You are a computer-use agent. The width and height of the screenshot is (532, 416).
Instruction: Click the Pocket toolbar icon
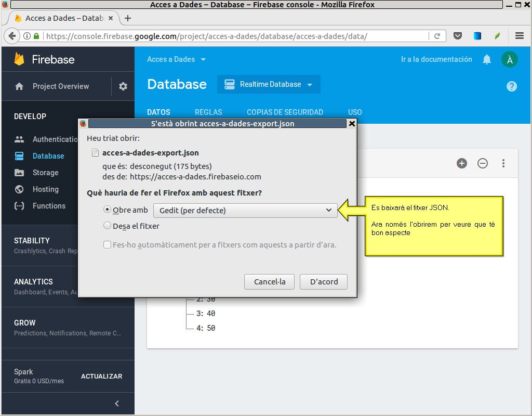tap(458, 36)
